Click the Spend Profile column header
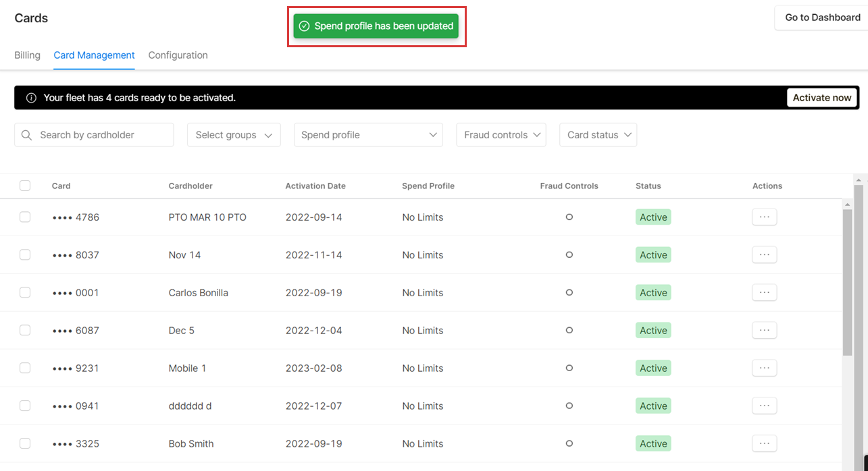 tap(428, 186)
